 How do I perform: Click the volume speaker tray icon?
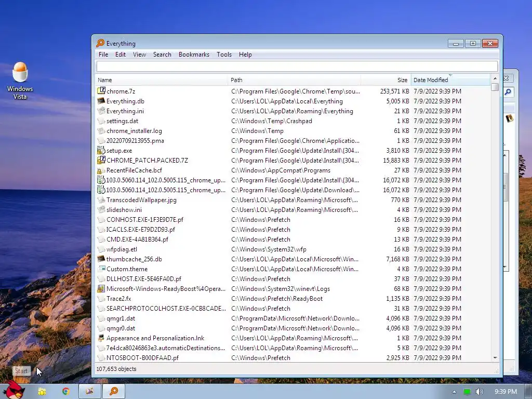point(480,392)
